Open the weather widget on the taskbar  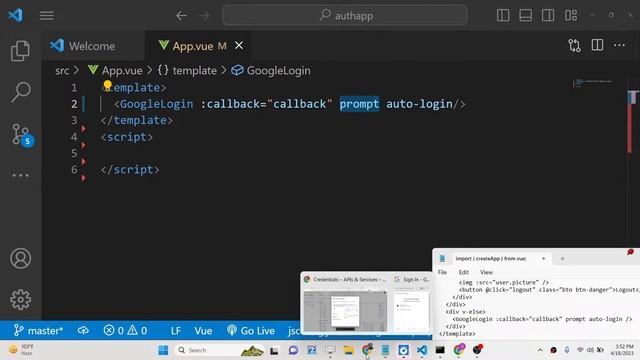click(21, 350)
